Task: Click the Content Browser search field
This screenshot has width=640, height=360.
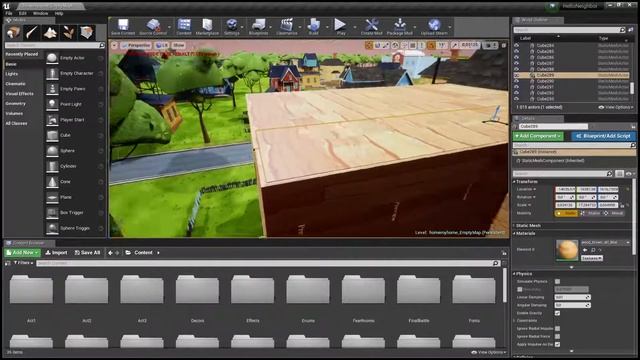Action: point(268,263)
